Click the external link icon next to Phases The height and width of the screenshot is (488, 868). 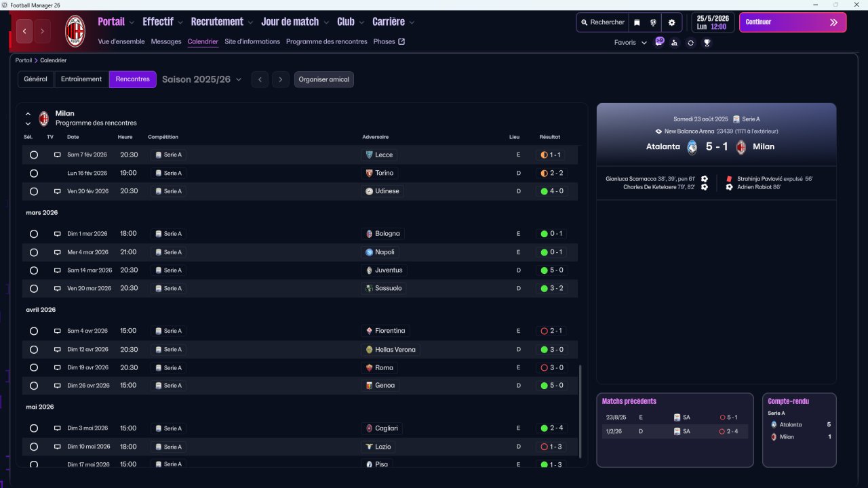point(401,41)
